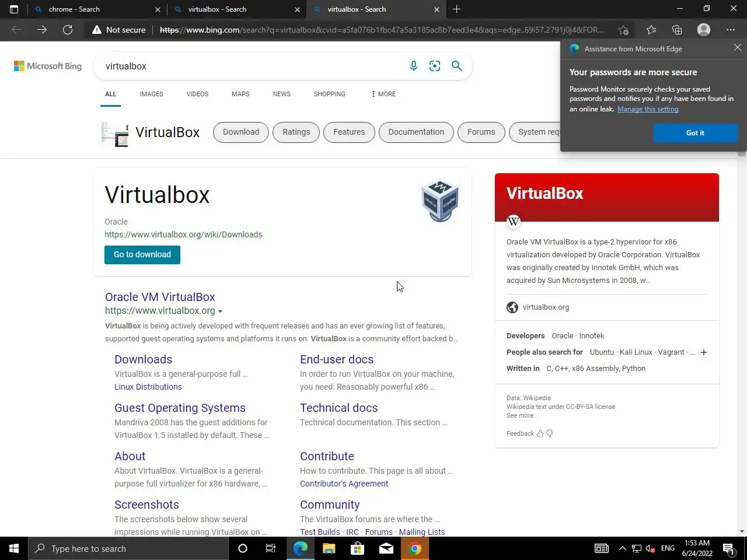Open Task View on taskbar
The width and height of the screenshot is (747, 560).
271,548
